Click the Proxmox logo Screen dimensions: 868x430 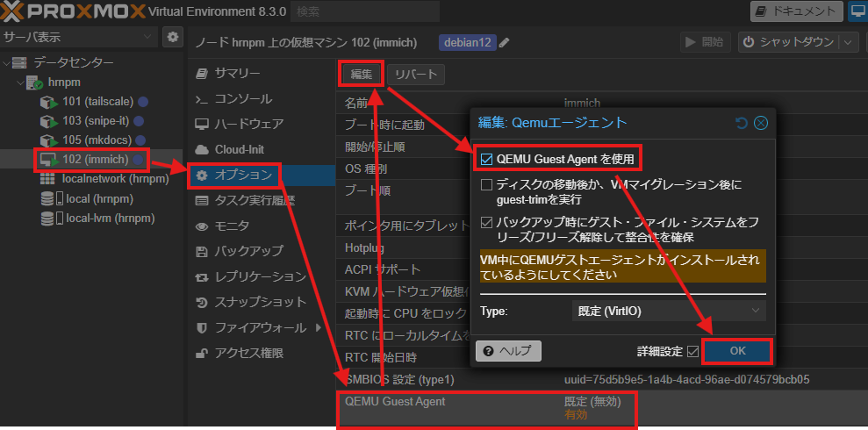(x=74, y=11)
